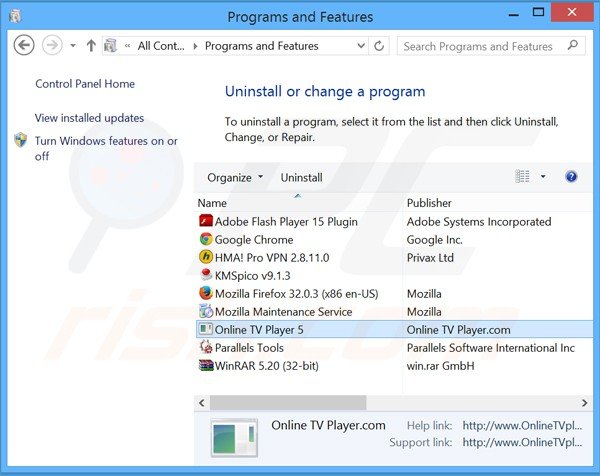The width and height of the screenshot is (600, 476).
Task: Click the shield icon beside Windows features
Action: coord(21,140)
